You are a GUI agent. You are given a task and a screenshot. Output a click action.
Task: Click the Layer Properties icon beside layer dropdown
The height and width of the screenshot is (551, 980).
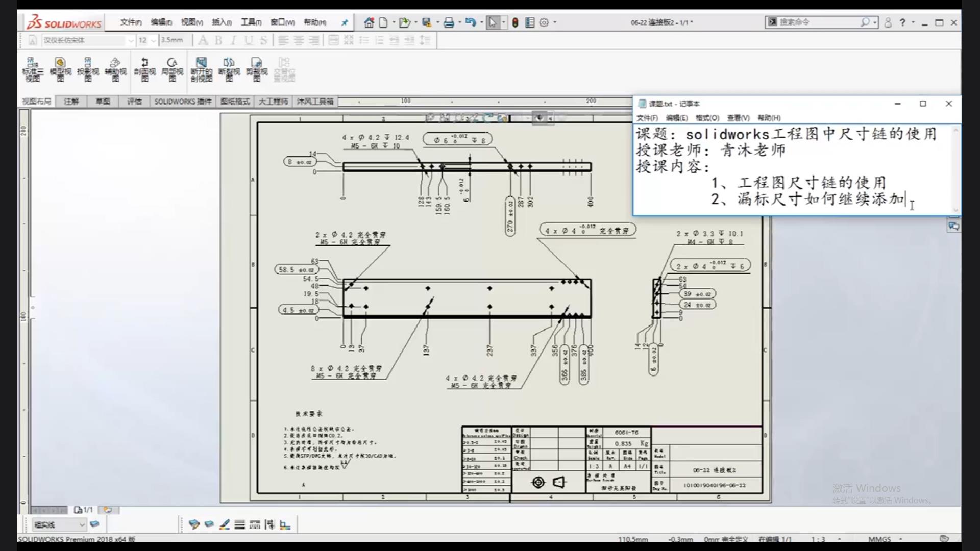click(x=94, y=524)
